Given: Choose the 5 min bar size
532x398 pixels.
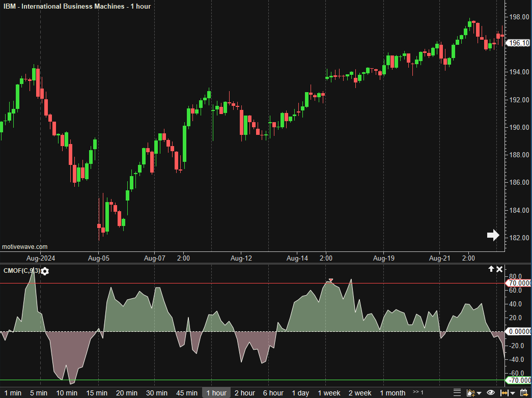Looking at the screenshot, I should [39, 393].
